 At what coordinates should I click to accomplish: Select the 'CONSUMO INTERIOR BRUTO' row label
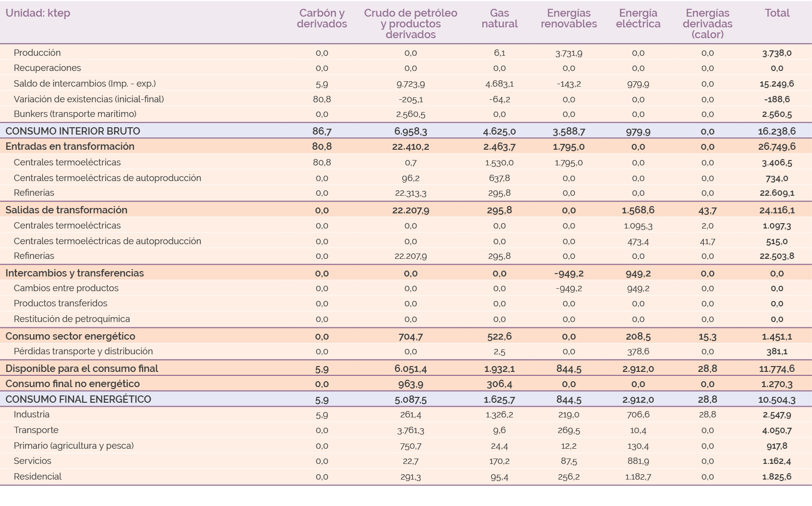72,131
